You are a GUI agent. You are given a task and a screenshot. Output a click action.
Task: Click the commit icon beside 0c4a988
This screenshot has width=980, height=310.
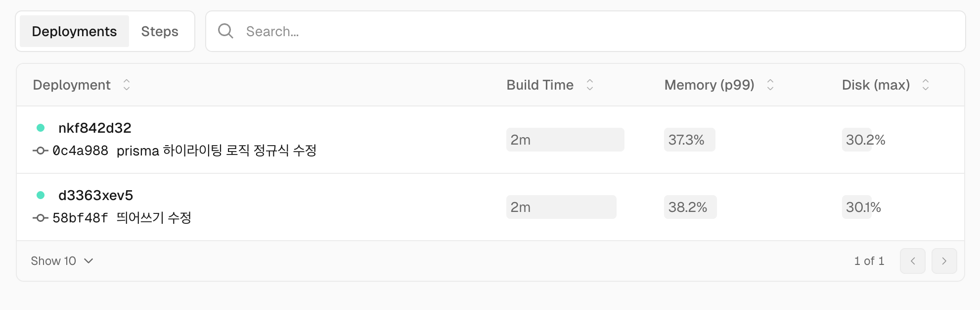pos(40,151)
